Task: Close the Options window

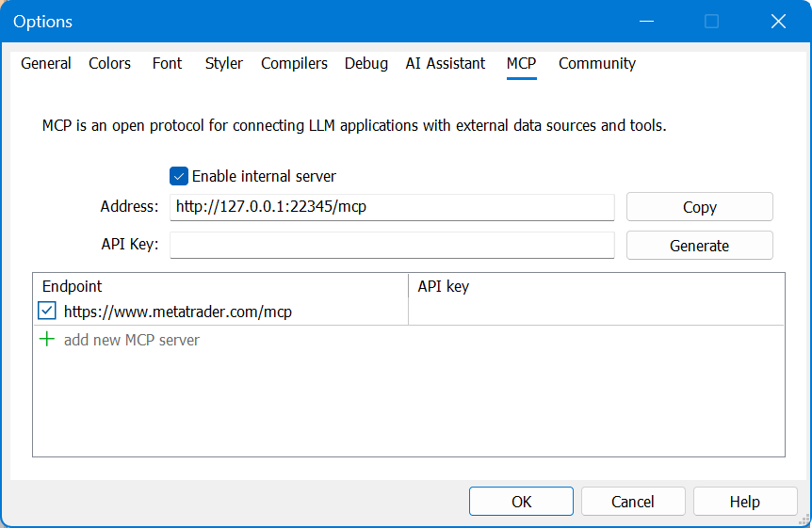Action: pyautogui.click(x=778, y=22)
